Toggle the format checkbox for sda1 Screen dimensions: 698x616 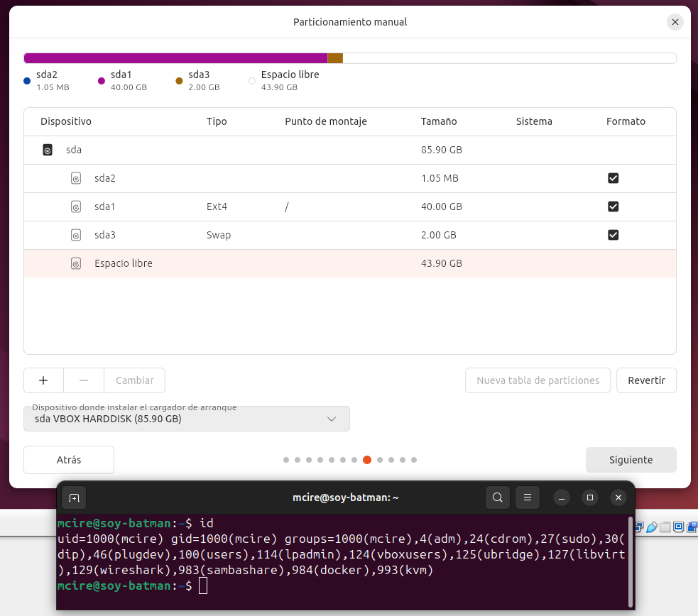pos(614,207)
